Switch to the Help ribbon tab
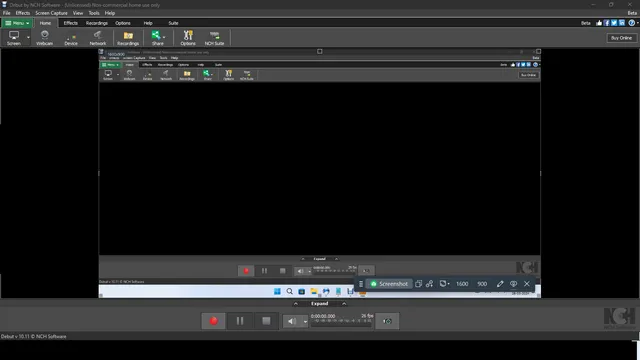This screenshot has height=360, width=640. (x=148, y=23)
